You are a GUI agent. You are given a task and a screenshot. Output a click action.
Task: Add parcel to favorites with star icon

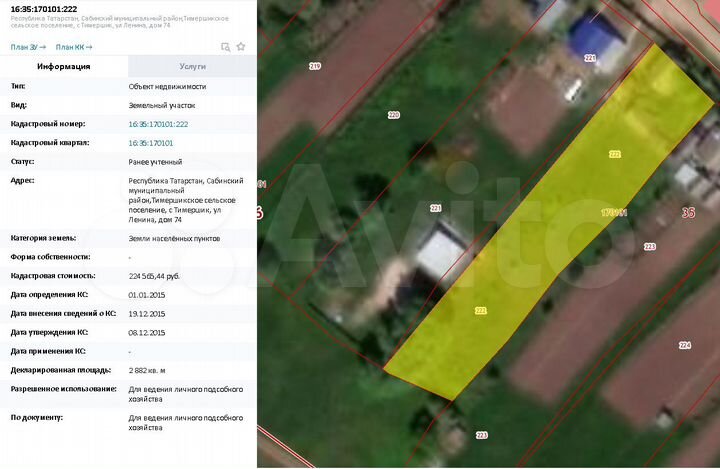tap(241, 47)
